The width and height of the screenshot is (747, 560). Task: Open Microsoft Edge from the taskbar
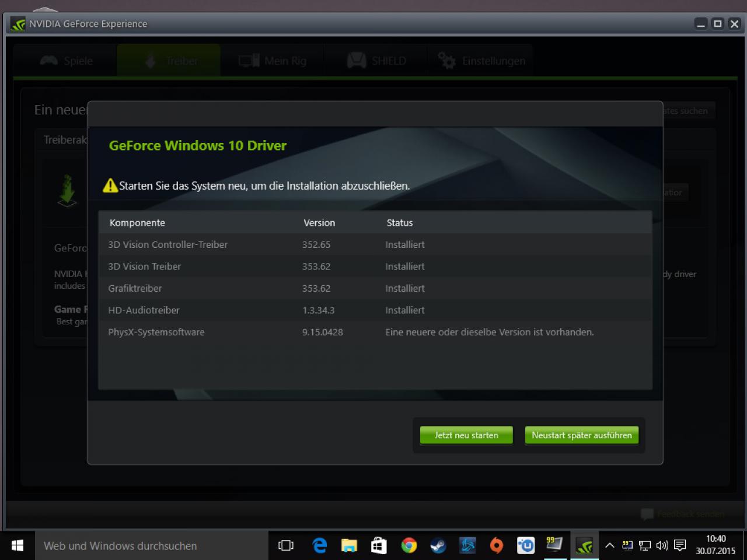pyautogui.click(x=320, y=546)
